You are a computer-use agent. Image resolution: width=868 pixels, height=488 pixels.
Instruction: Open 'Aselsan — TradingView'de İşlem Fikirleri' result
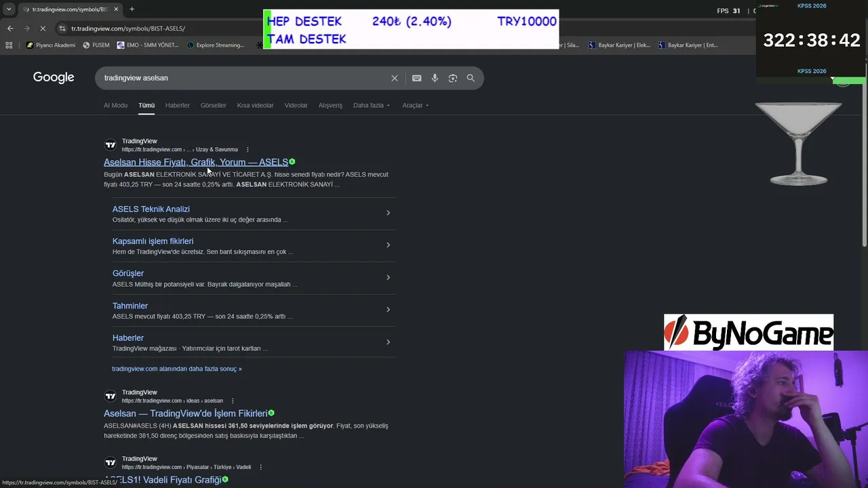coord(186,413)
